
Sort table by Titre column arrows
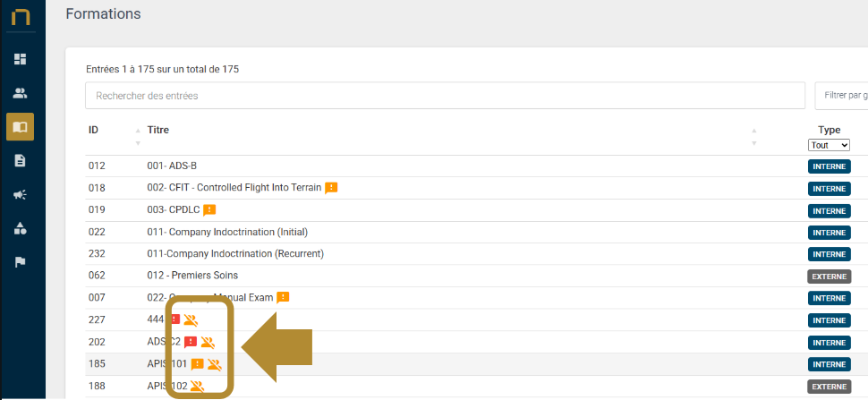[x=753, y=137]
